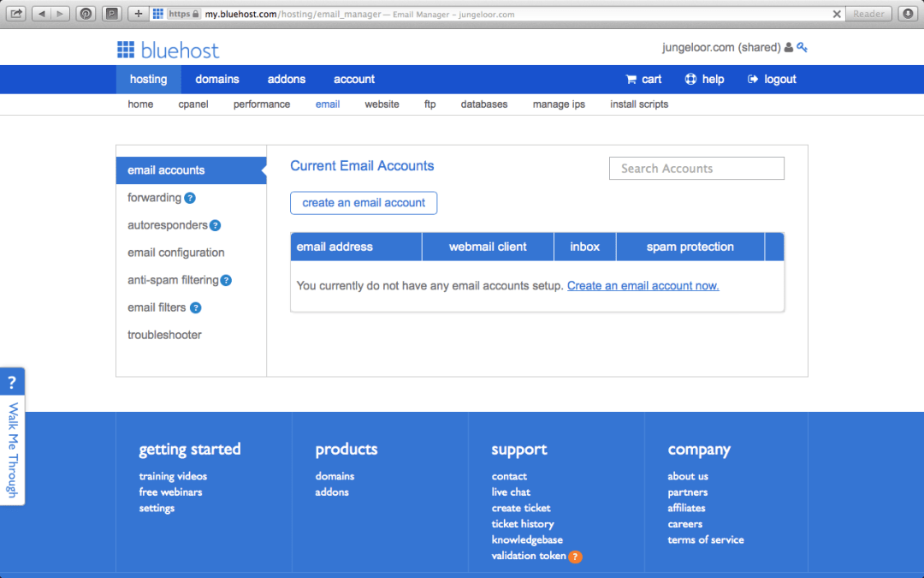Click the bluehost favicon in address bar
The image size is (924, 578).
[158, 14]
